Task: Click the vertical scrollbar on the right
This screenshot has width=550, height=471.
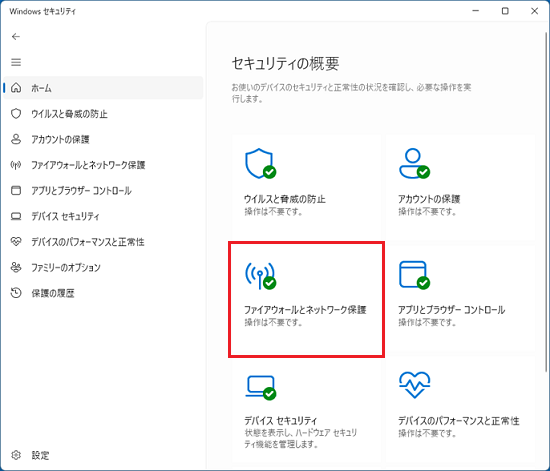Action: pos(546,202)
